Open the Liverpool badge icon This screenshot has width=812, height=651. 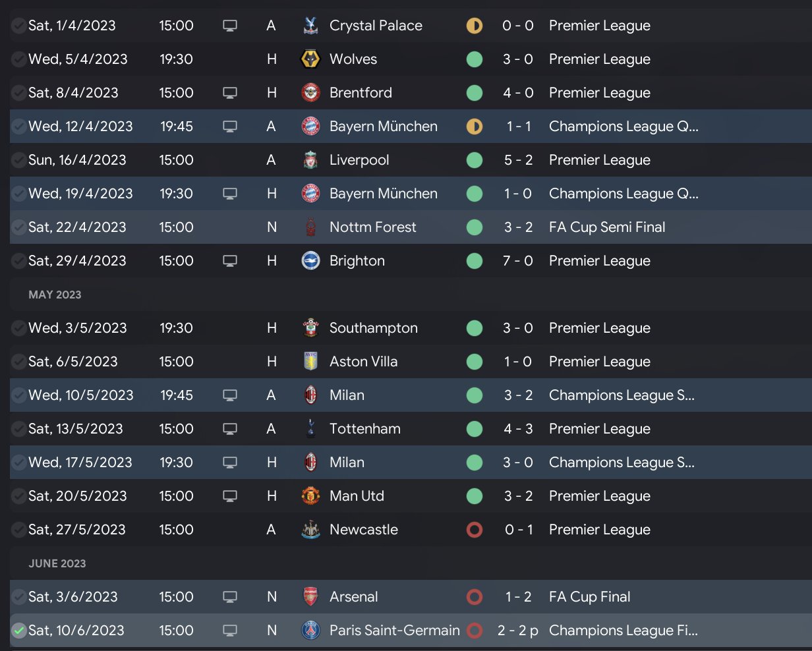(310, 160)
